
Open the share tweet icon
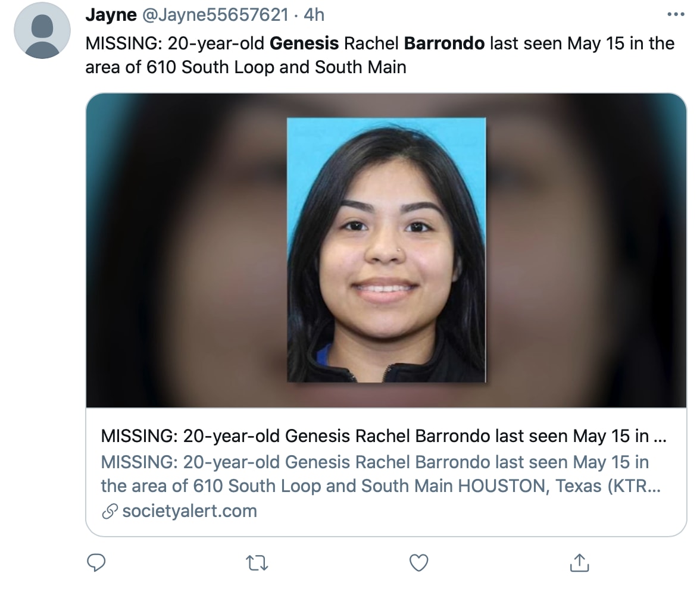click(x=580, y=563)
